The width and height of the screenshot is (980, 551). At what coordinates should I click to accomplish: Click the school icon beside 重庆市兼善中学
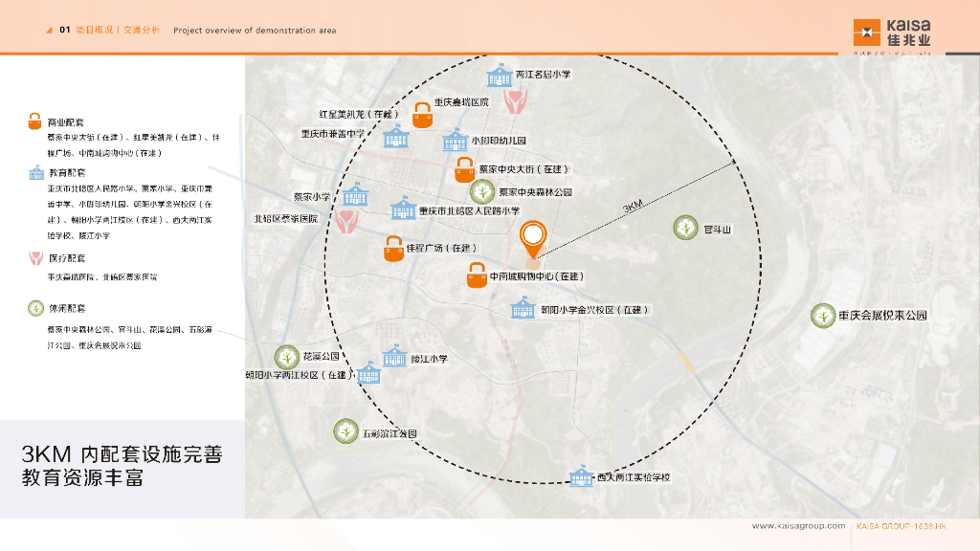tap(395, 136)
